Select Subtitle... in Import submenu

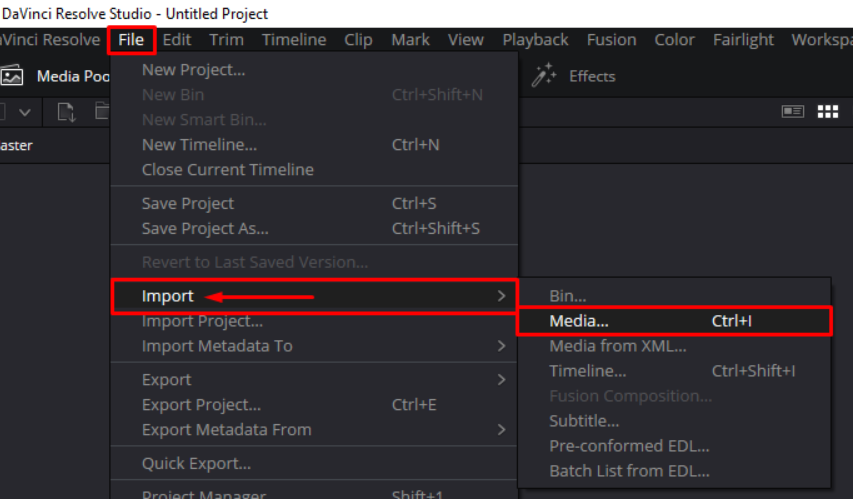point(584,421)
